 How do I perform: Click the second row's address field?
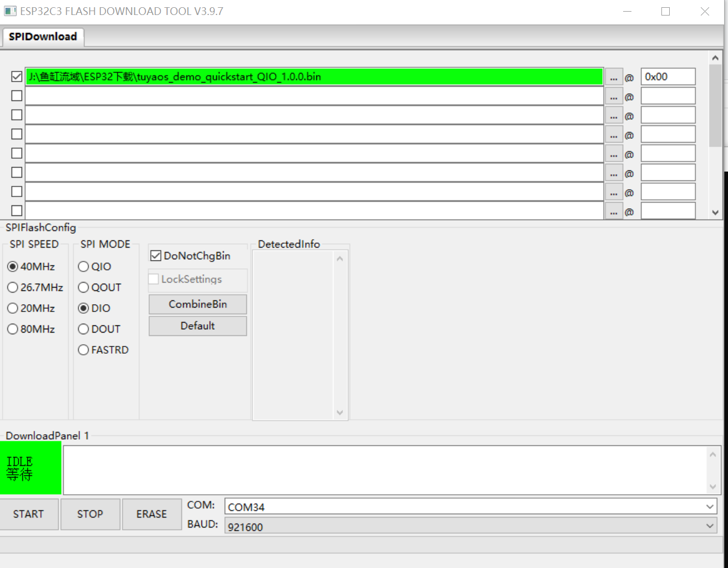[668, 96]
